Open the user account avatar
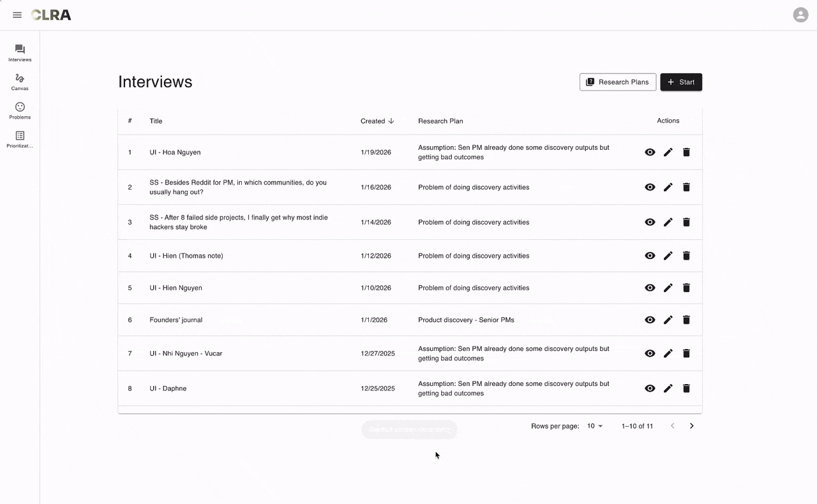 (800, 15)
